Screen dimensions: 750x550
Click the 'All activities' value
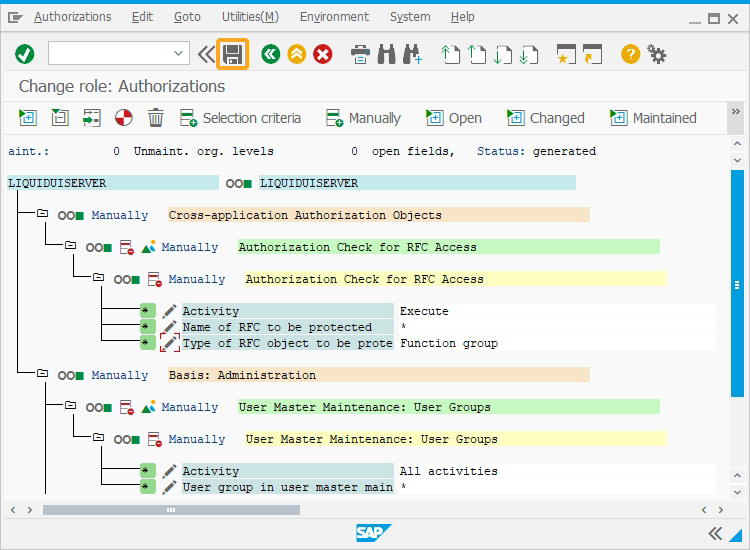coord(449,471)
